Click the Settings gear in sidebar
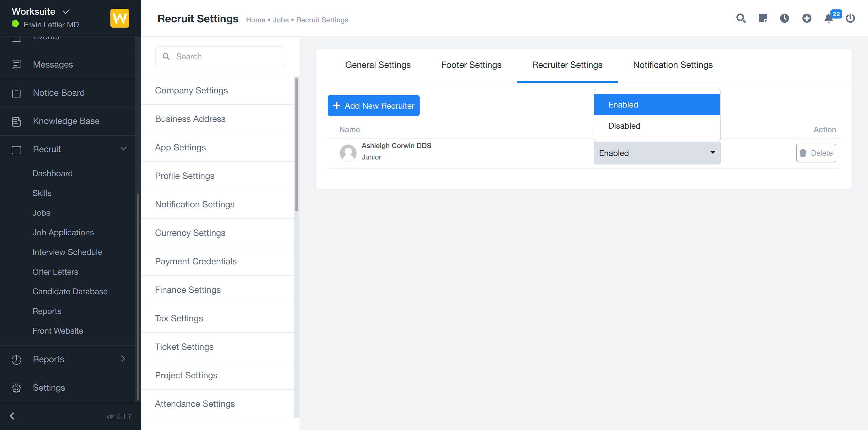The image size is (868, 430). click(x=16, y=388)
